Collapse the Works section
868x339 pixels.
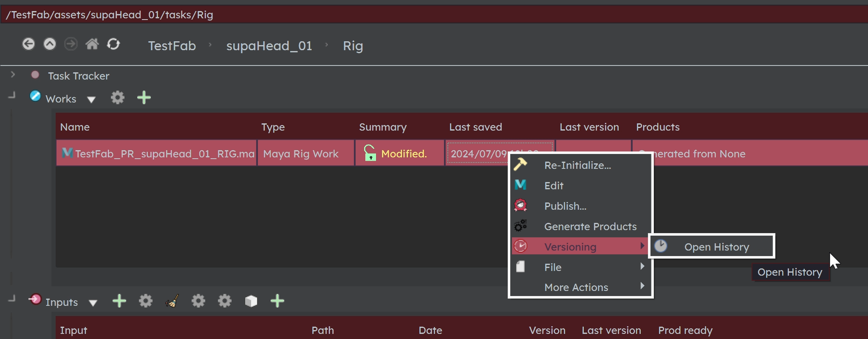coord(12,95)
